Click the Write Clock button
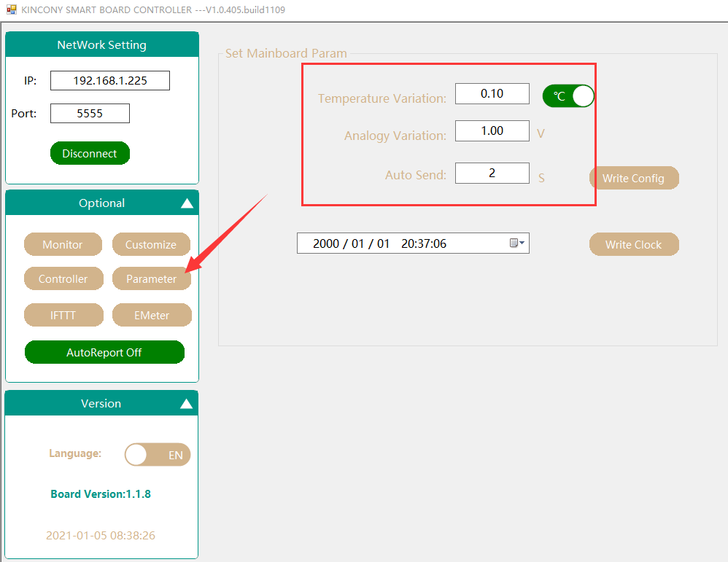Viewport: 728px width, 562px height. [633, 245]
